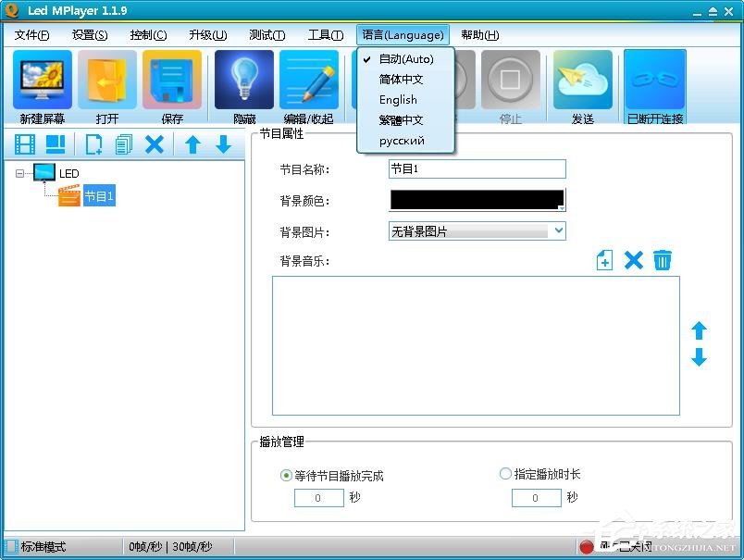Choose 繁體中文 language option
744x560 pixels.
coord(405,120)
